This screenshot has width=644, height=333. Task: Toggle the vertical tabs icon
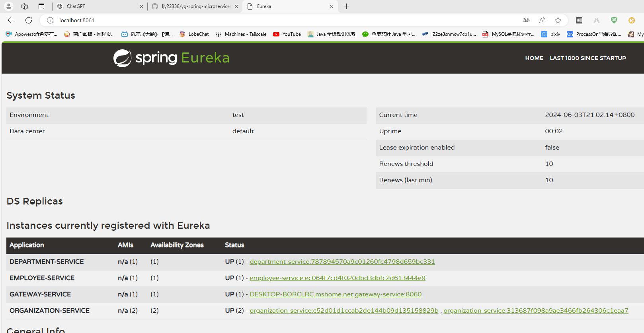(x=41, y=6)
